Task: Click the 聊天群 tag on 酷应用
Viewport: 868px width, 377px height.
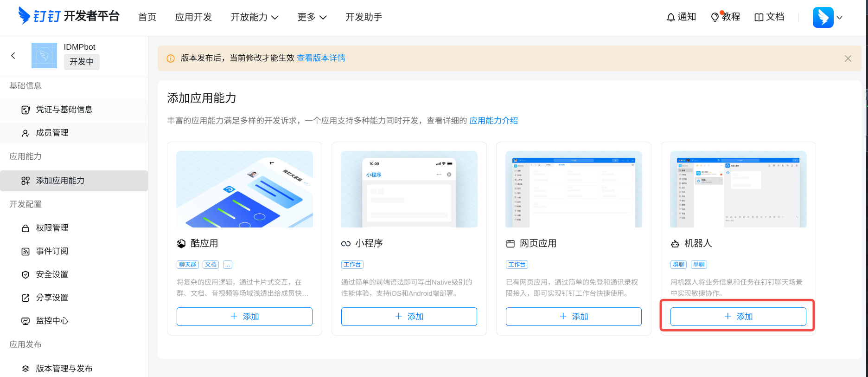Action: tap(188, 265)
